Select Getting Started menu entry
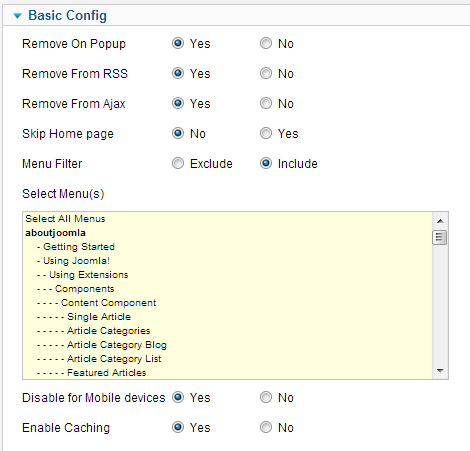470x451 pixels. [x=227, y=247]
